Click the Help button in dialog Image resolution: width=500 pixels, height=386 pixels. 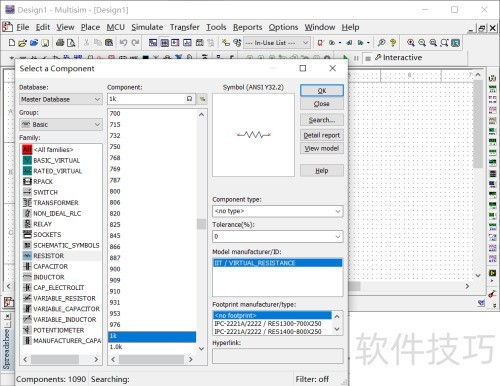322,171
